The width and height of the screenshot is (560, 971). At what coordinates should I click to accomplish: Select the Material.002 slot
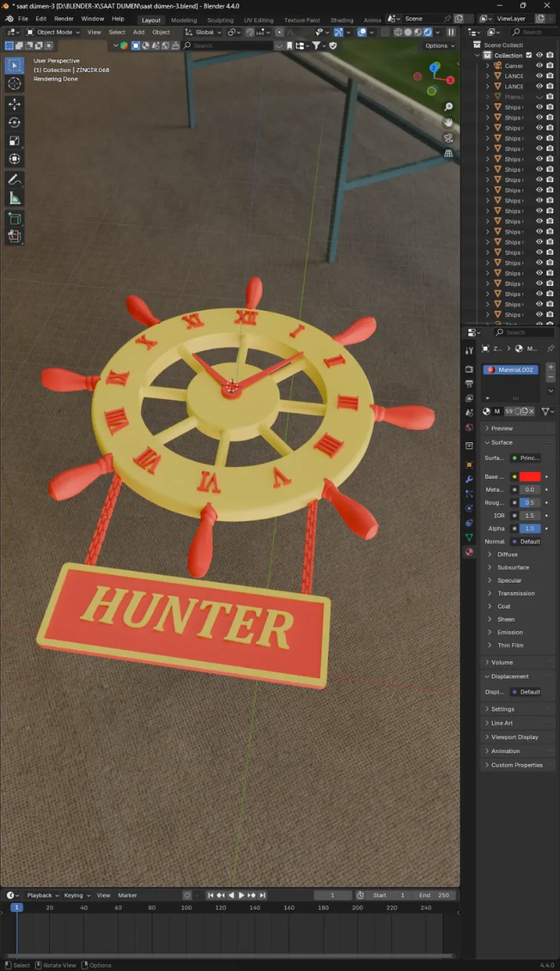(511, 370)
